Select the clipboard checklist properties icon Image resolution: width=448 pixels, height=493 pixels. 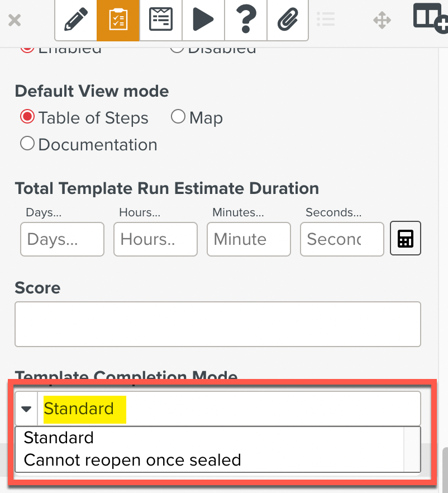118,21
